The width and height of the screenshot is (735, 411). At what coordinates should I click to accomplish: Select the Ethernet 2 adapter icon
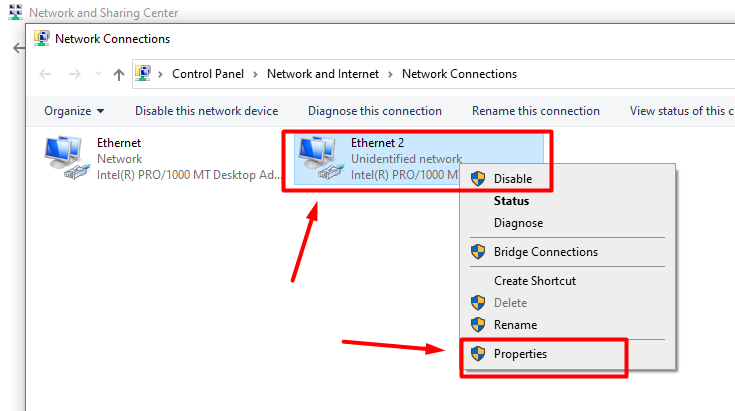(x=321, y=158)
